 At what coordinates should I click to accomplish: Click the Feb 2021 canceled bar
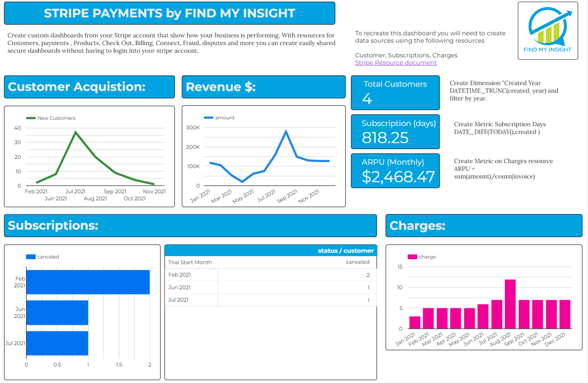coord(88,282)
